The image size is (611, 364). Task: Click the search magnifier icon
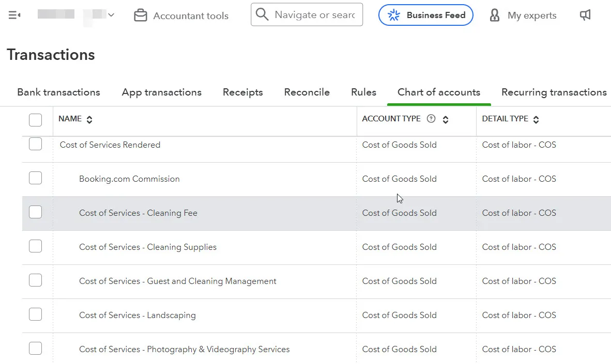click(263, 14)
